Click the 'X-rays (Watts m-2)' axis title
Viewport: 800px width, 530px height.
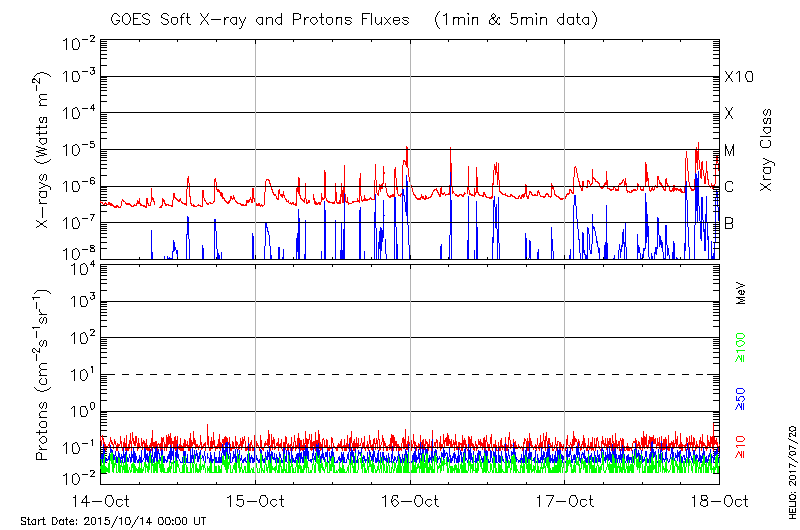pos(44,150)
